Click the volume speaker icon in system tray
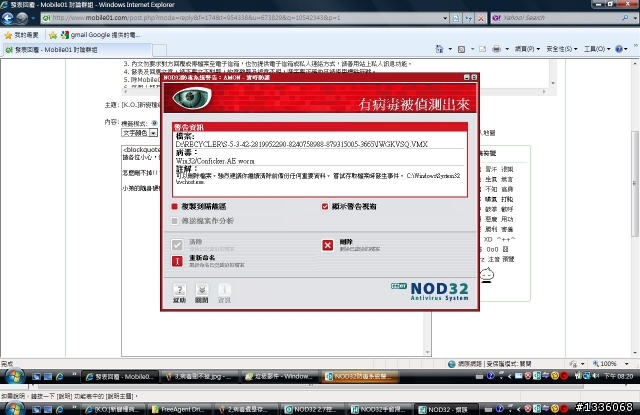 click(596, 376)
